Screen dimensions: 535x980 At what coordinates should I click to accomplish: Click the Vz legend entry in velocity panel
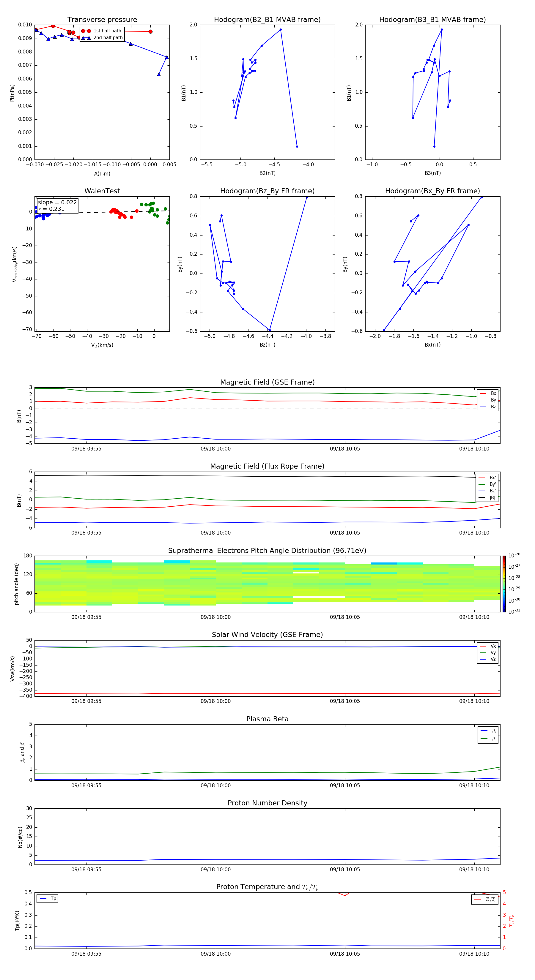click(488, 659)
